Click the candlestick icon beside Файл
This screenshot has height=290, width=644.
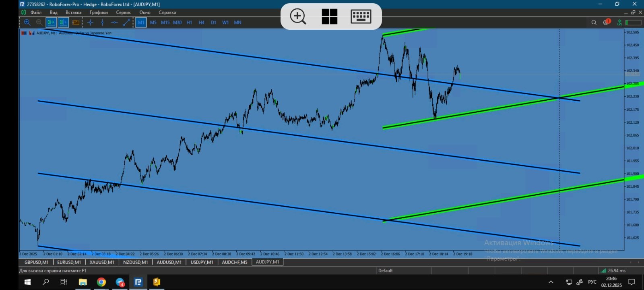point(23,12)
